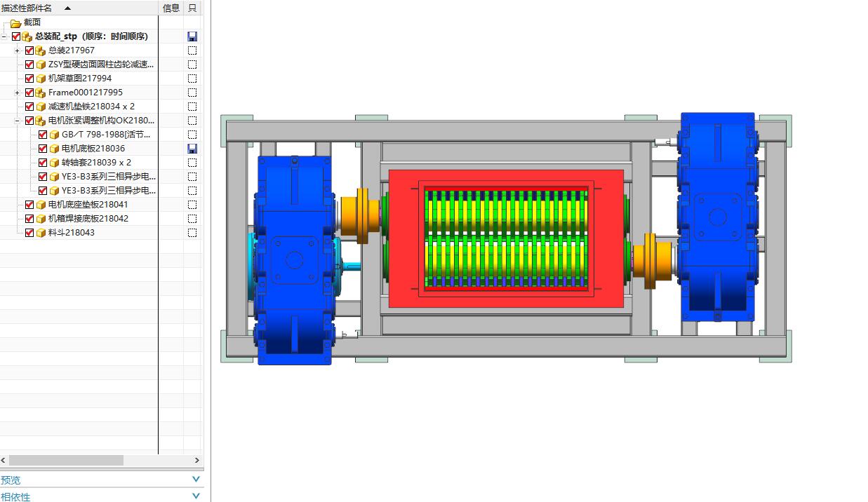Select the 机箱焊接底板218042 label
Image resolution: width=868 pixels, height=502 pixels.
pyautogui.click(x=88, y=219)
